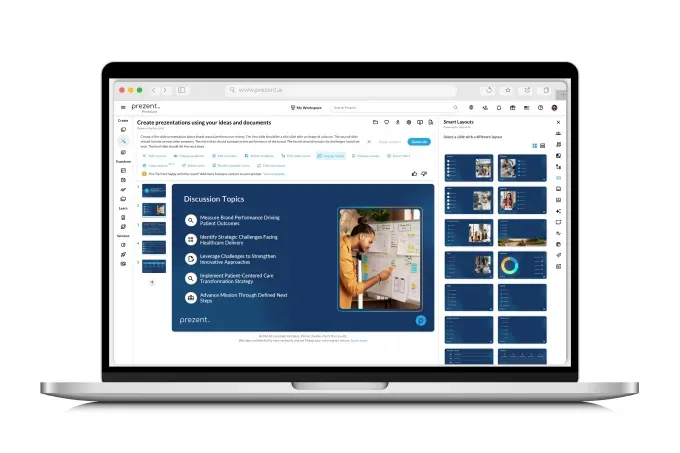680x453 pixels.
Task: Click the folder icon in presentation header
Action: click(x=375, y=122)
